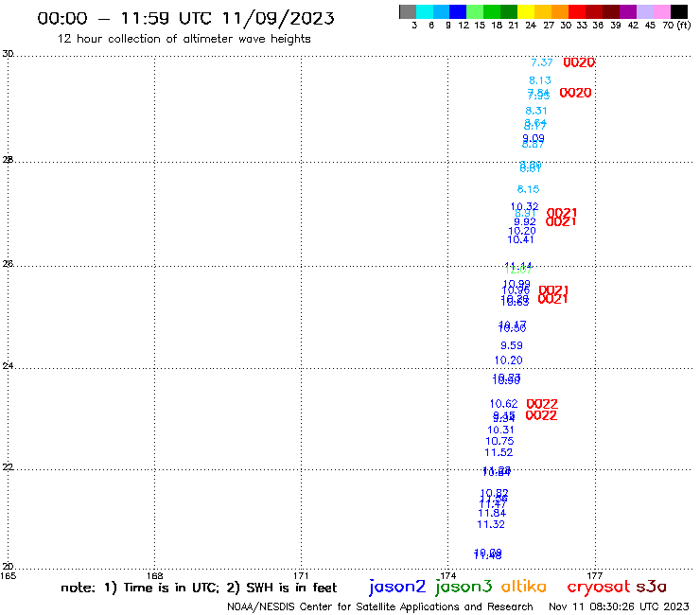Click the note about UTC time and SWH feet

click(x=199, y=588)
